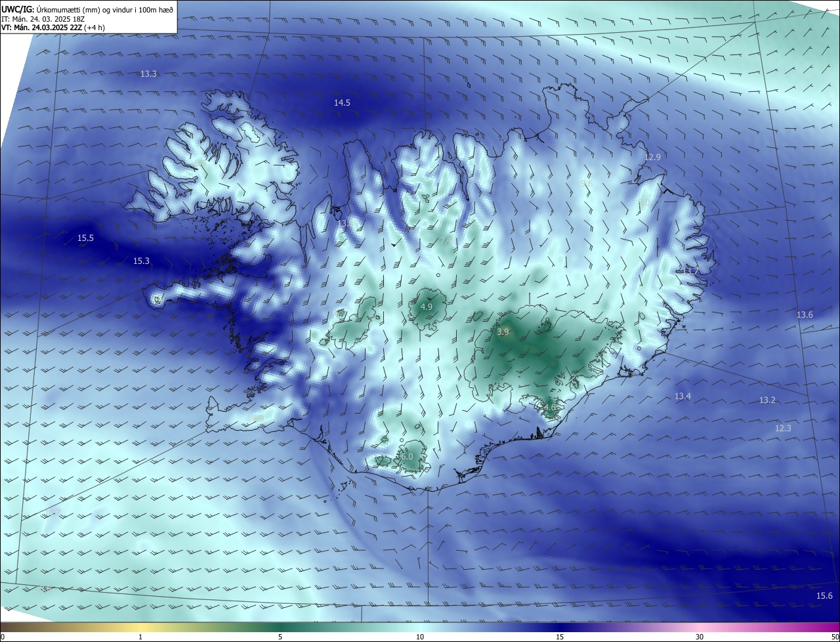Select the 'VT: Mán. 24.03.2025 22Z' line
Screen dimensions: 840x642
tap(53, 28)
